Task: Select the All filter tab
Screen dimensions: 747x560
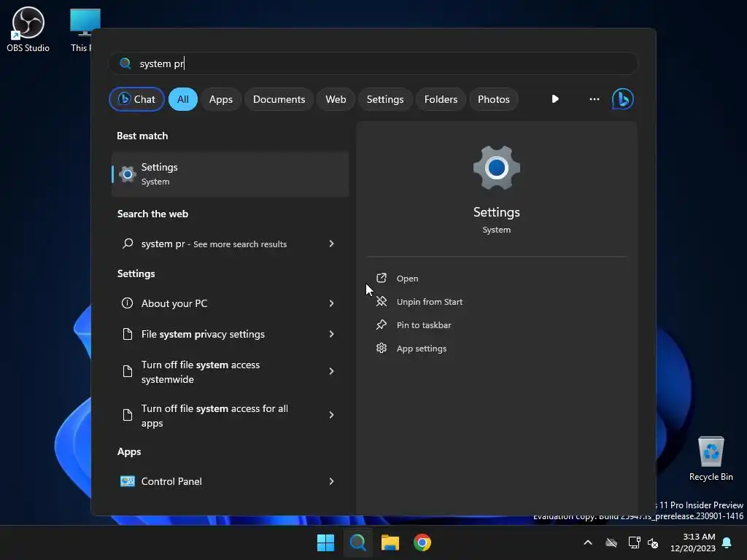Action: (183, 99)
